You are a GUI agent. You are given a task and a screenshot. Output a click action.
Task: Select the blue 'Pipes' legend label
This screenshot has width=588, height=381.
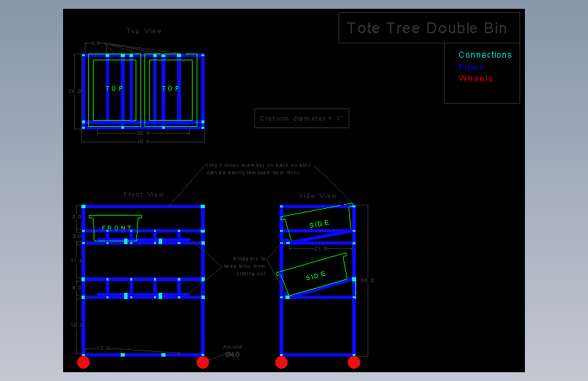pos(471,66)
